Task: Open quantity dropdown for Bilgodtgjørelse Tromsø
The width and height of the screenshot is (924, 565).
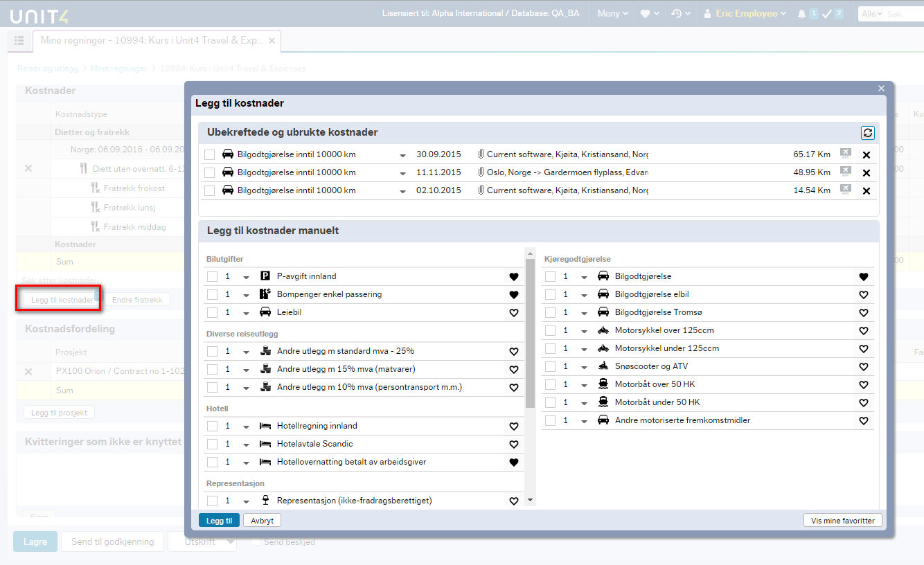Action: [x=584, y=313]
